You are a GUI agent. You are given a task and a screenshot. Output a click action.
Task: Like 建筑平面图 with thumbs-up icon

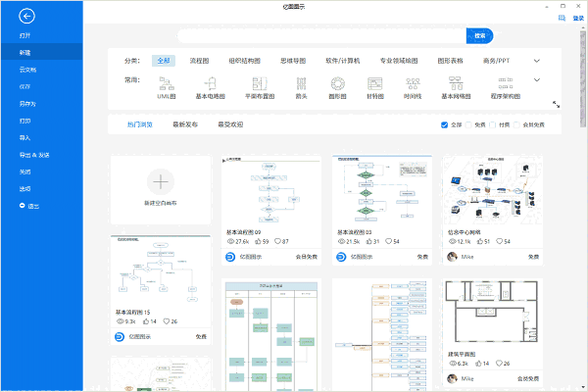coord(478,364)
